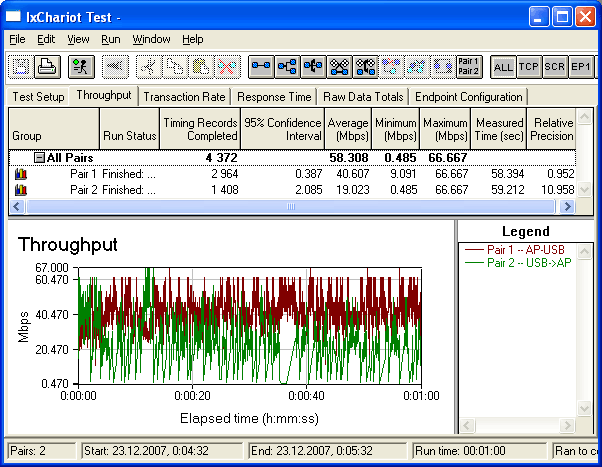The width and height of the screenshot is (602, 467).
Task: Select the Throughput tab
Action: [104, 95]
